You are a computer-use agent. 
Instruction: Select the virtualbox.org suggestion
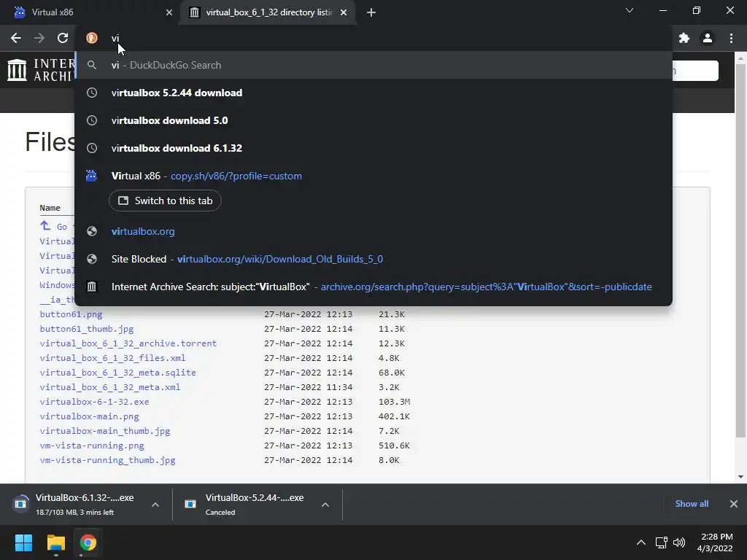[373, 231]
